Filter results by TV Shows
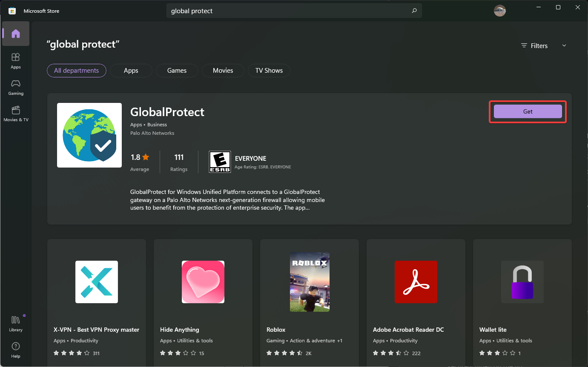The width and height of the screenshot is (588, 367). [269, 71]
